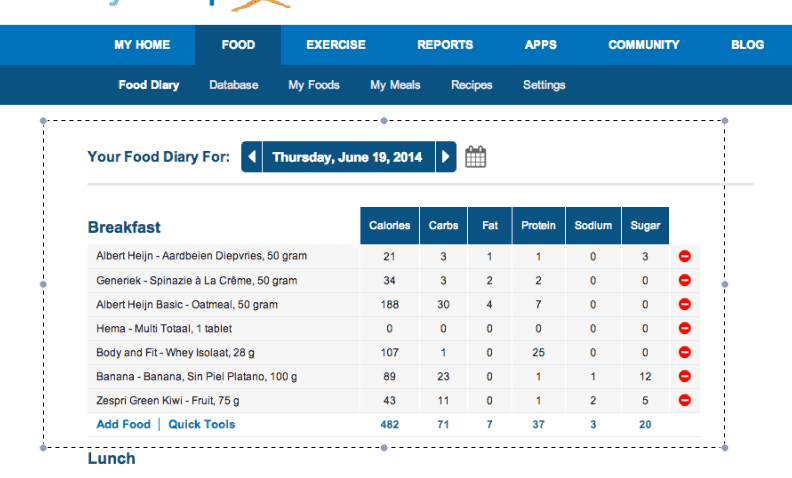Delete the Banana Sin Piel Platano entry
This screenshot has height=478, width=792.
pos(685,376)
